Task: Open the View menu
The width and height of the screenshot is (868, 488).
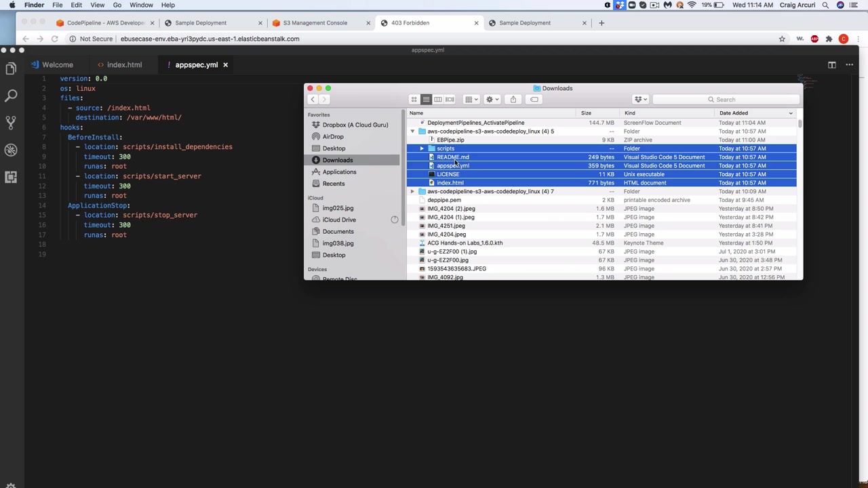Action: coord(98,5)
